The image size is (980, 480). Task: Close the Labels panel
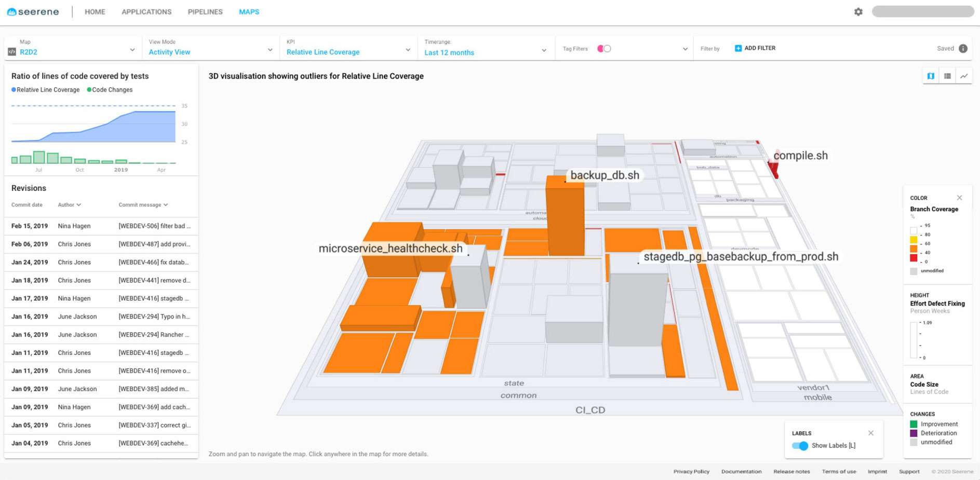(x=871, y=433)
